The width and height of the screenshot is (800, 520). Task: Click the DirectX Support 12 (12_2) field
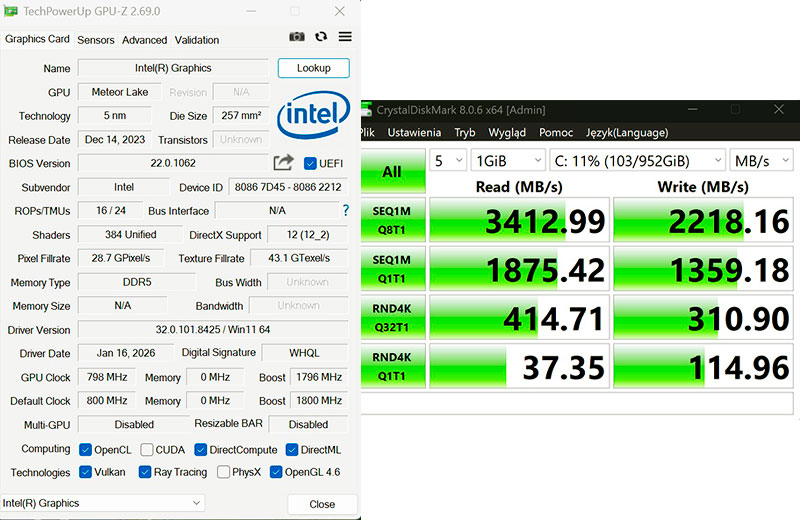pyautogui.click(x=308, y=234)
